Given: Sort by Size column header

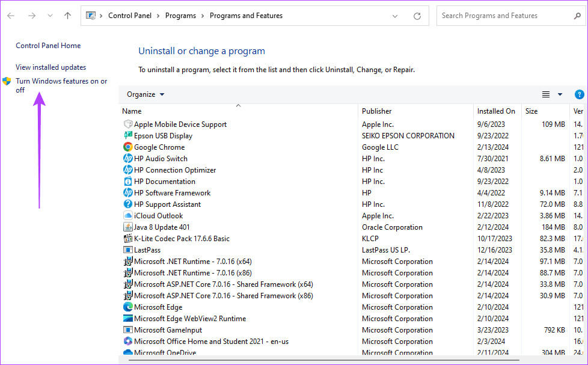Looking at the screenshot, I should (x=531, y=111).
